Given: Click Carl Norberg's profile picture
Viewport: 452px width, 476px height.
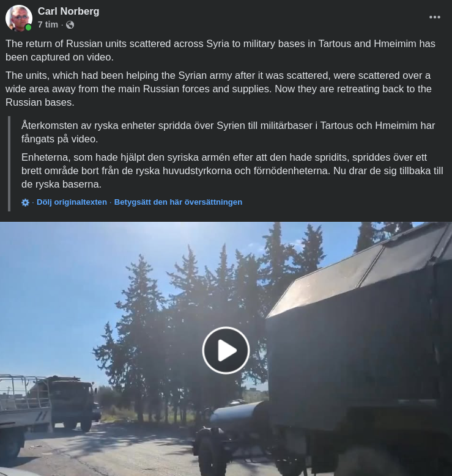Looking at the screenshot, I should [19, 18].
